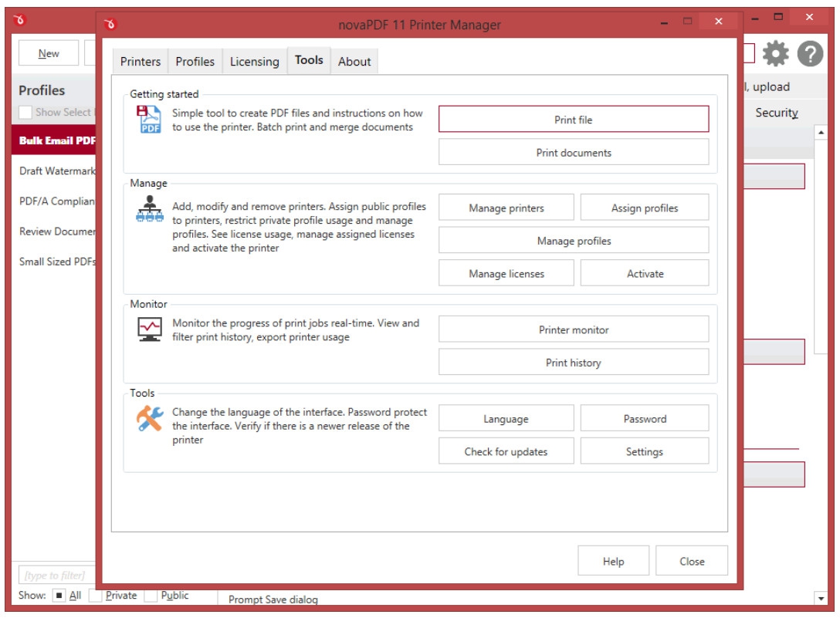The image size is (840, 618).
Task: Minimize the Printer Manager dialog
Action: (x=664, y=22)
